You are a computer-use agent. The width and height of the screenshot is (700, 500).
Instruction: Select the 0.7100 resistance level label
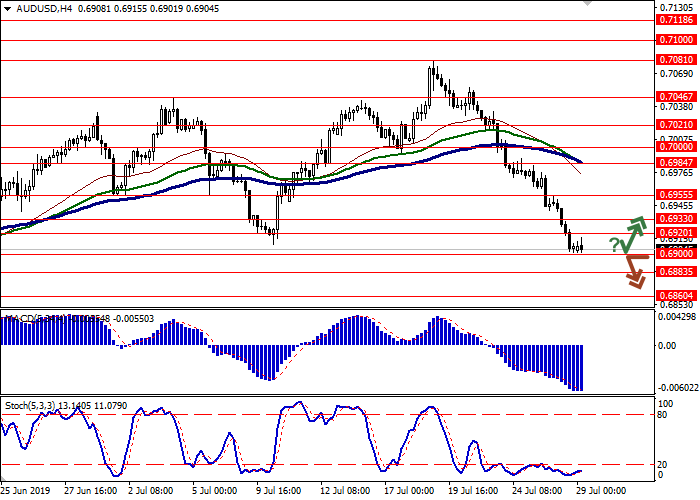(675, 40)
